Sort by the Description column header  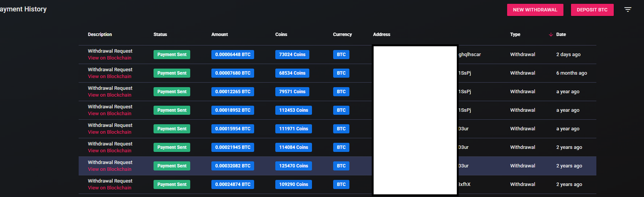[100, 34]
